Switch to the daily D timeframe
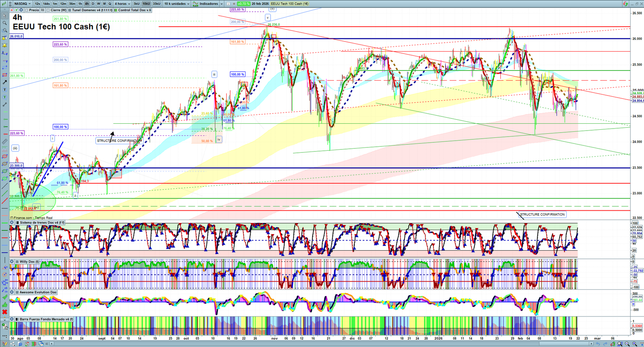644x347 pixels. pos(93,4)
